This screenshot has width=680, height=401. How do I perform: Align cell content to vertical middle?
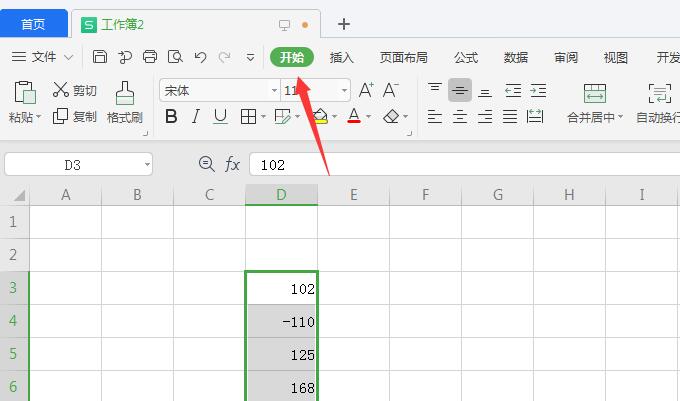(x=460, y=90)
